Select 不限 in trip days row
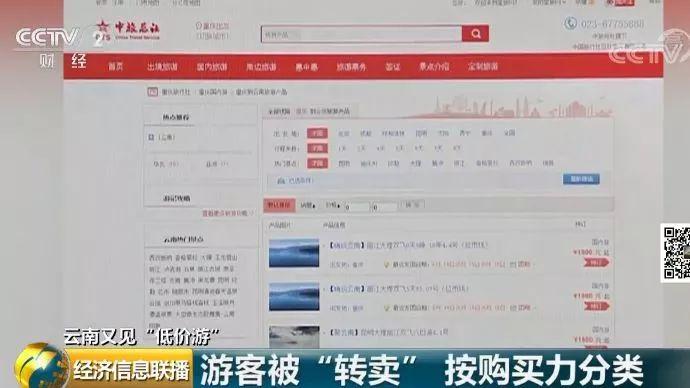690x388 pixels. point(317,148)
